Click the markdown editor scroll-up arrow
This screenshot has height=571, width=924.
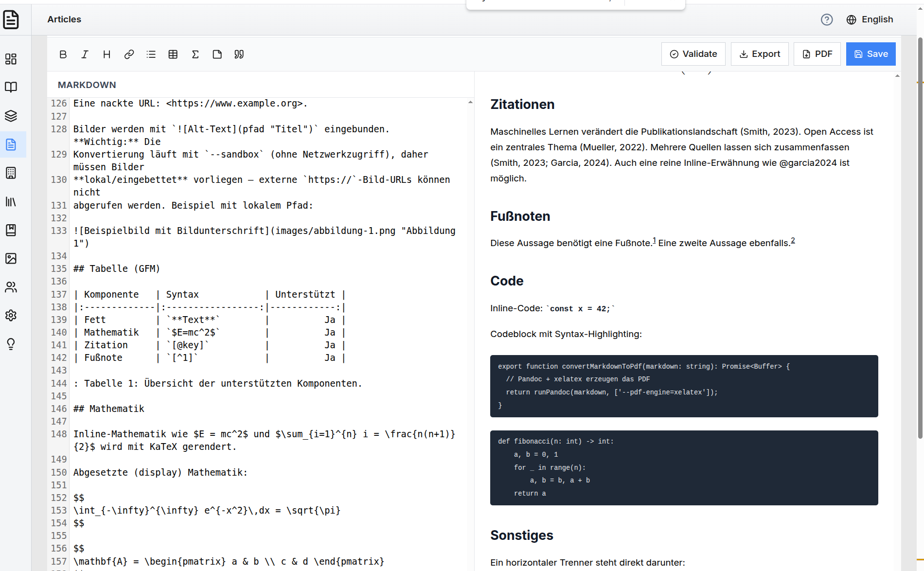pos(470,102)
